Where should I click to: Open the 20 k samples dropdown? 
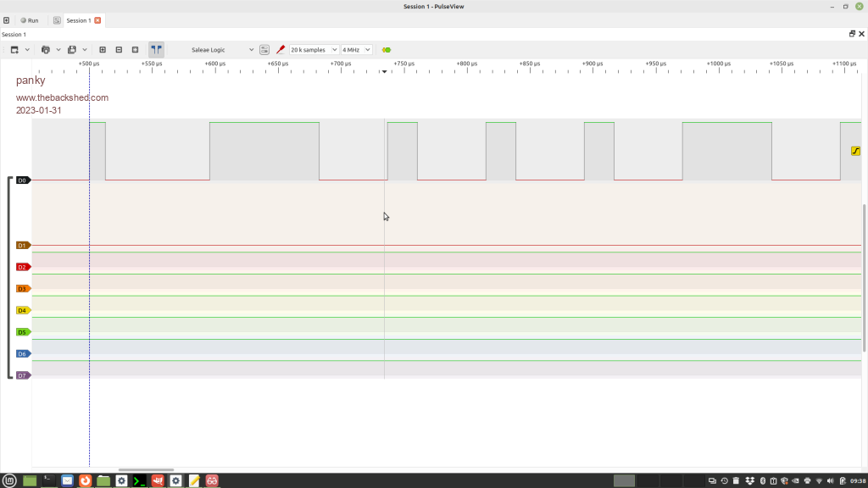point(314,50)
